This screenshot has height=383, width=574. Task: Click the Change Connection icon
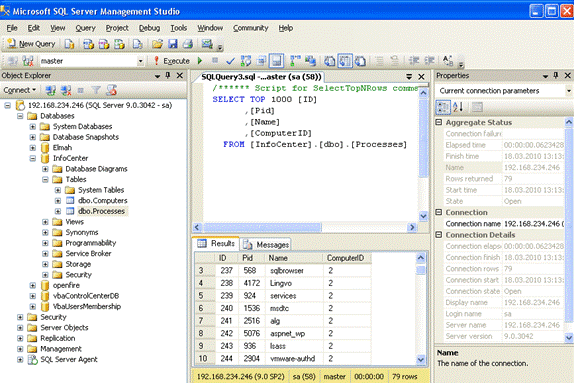pyautogui.click(x=28, y=61)
